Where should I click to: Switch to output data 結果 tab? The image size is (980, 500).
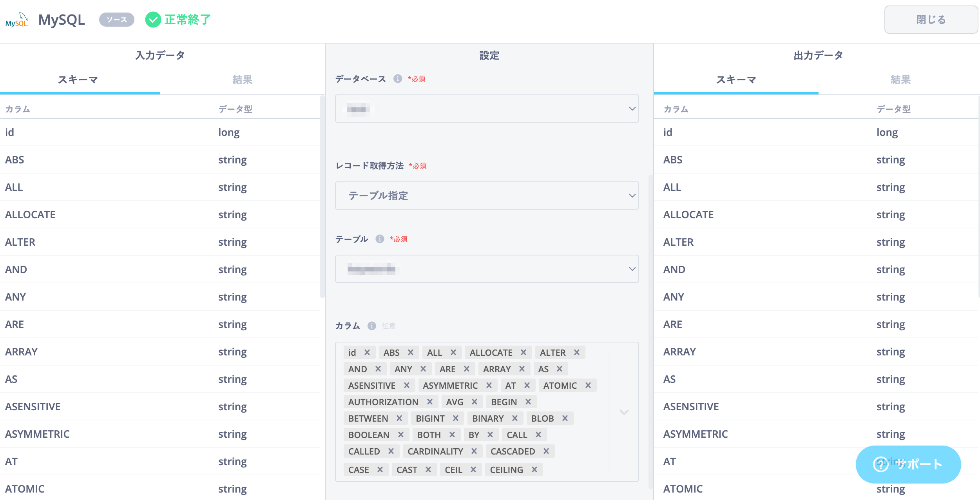point(900,80)
